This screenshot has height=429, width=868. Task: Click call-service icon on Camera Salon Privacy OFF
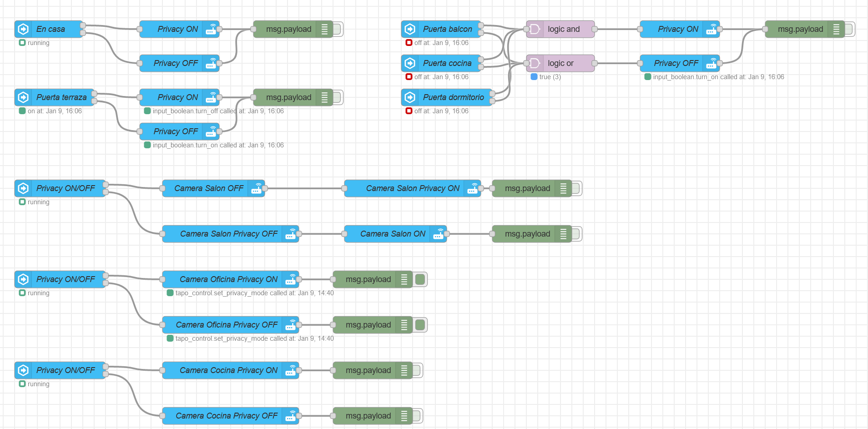pyautogui.click(x=291, y=234)
